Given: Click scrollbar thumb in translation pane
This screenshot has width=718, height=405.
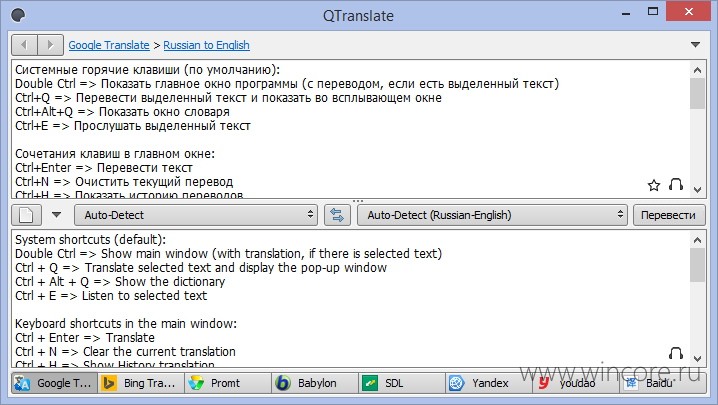Looking at the screenshot, I should (x=697, y=265).
